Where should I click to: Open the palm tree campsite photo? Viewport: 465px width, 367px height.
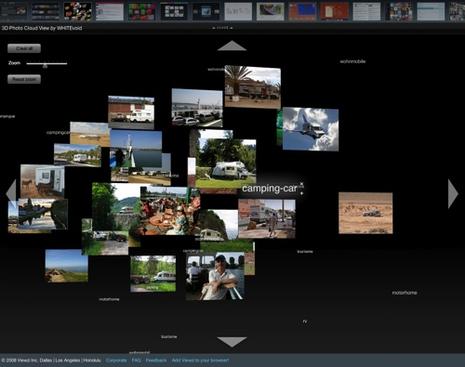tap(253, 87)
